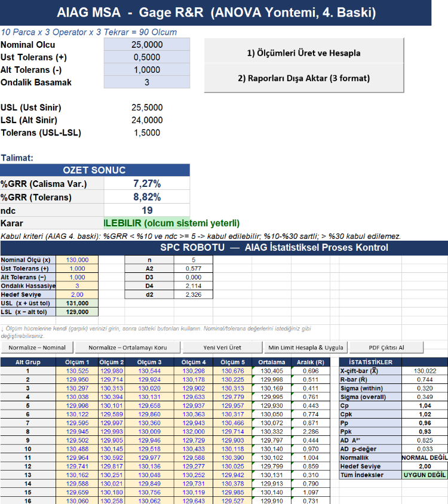
Task: Click 'Normalize – Ortalamayı Koru' button
Action: 128,348
